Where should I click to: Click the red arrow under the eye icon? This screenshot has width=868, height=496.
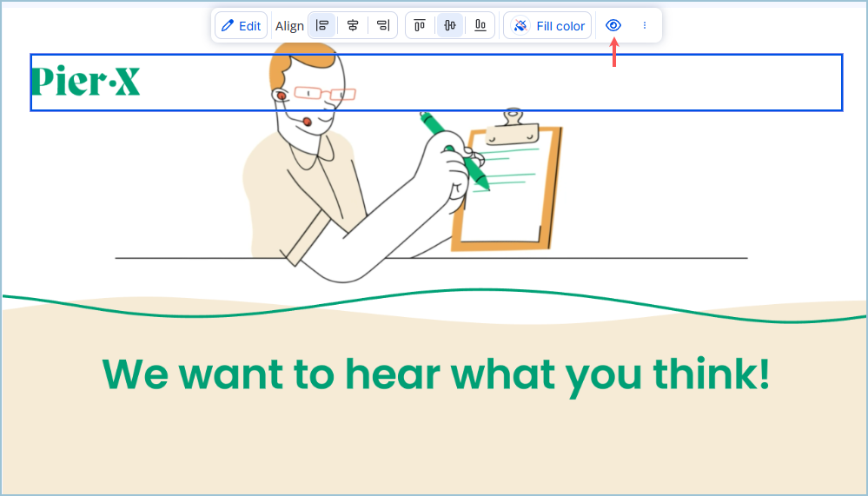[x=614, y=54]
